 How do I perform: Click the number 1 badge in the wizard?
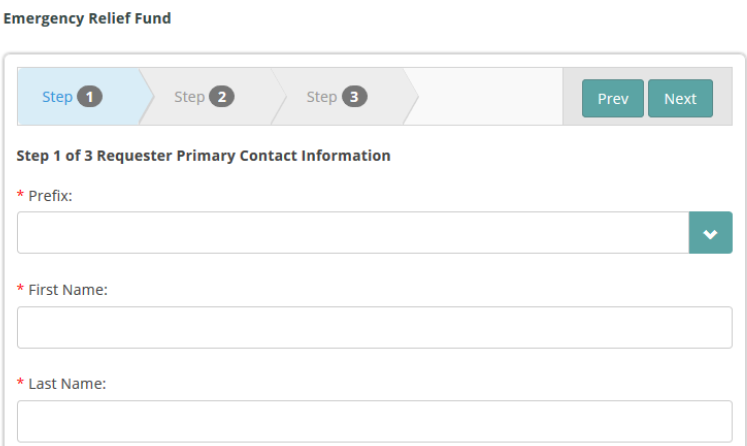90,97
